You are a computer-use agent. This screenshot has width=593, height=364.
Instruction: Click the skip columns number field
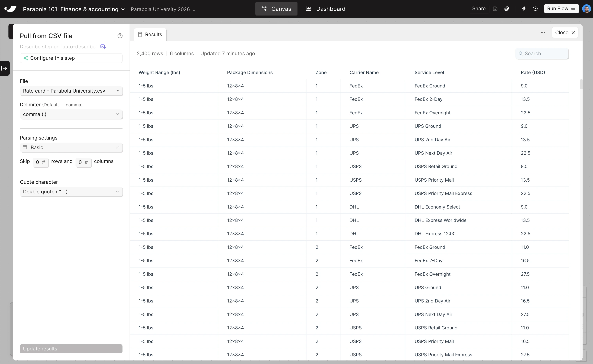84,162
